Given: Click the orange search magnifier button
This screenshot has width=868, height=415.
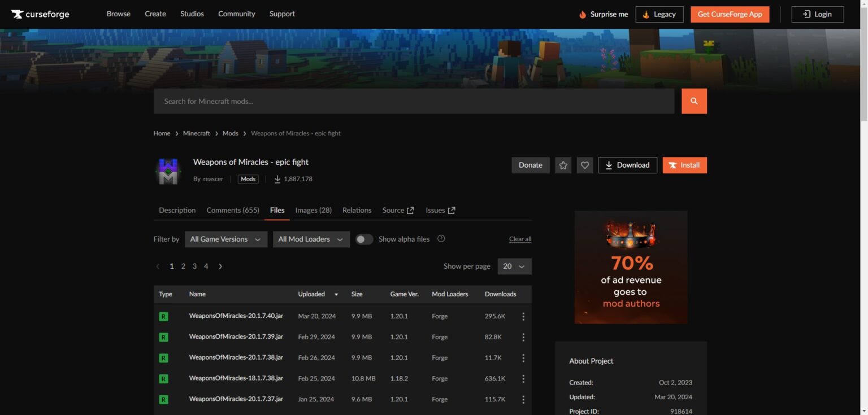Looking at the screenshot, I should click(694, 101).
